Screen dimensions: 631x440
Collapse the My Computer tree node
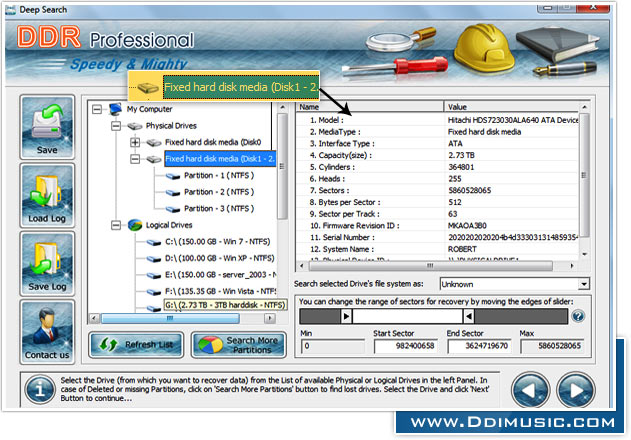97,110
